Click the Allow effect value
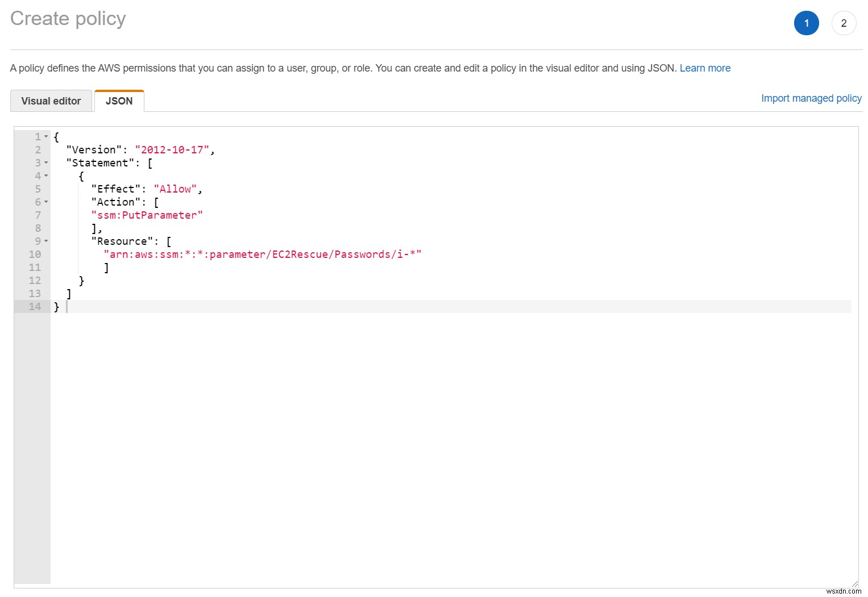Screen dimensions: 868x597 coord(175,189)
